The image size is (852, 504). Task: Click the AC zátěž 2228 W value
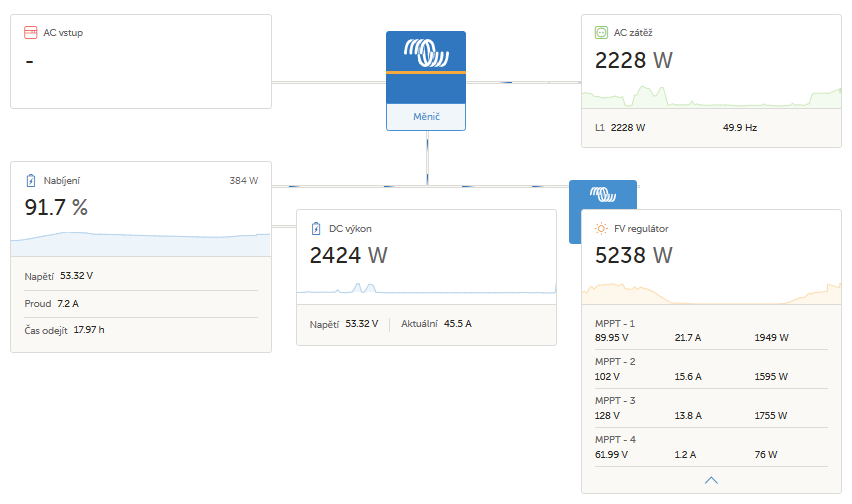click(x=634, y=60)
